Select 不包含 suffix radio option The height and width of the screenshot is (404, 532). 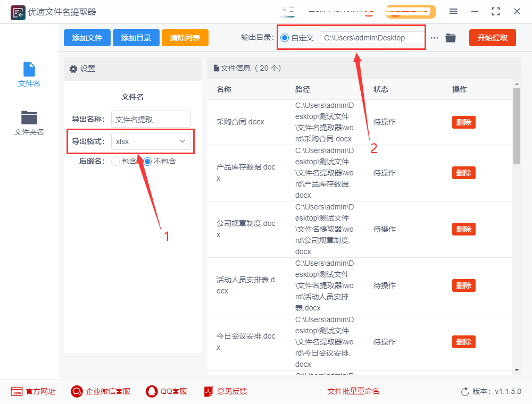(147, 162)
